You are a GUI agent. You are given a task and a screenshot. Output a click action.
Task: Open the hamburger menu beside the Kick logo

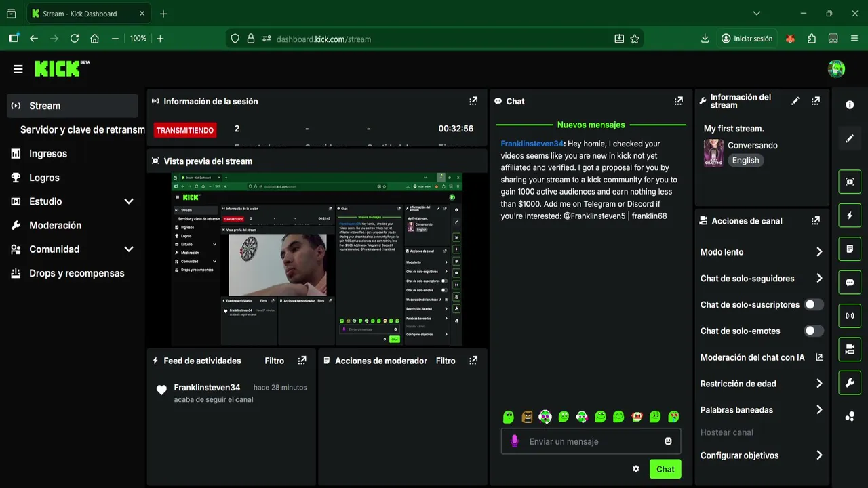pyautogui.click(x=18, y=68)
